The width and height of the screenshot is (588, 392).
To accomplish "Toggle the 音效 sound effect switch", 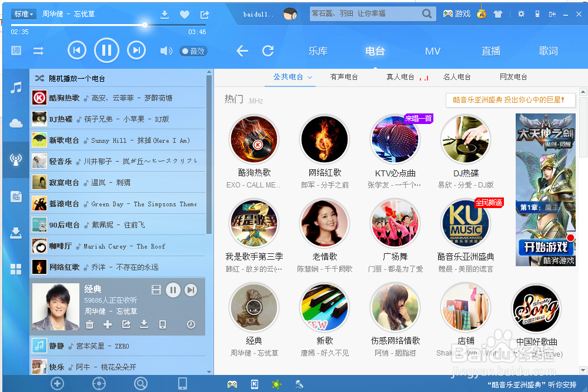I will coord(193,51).
